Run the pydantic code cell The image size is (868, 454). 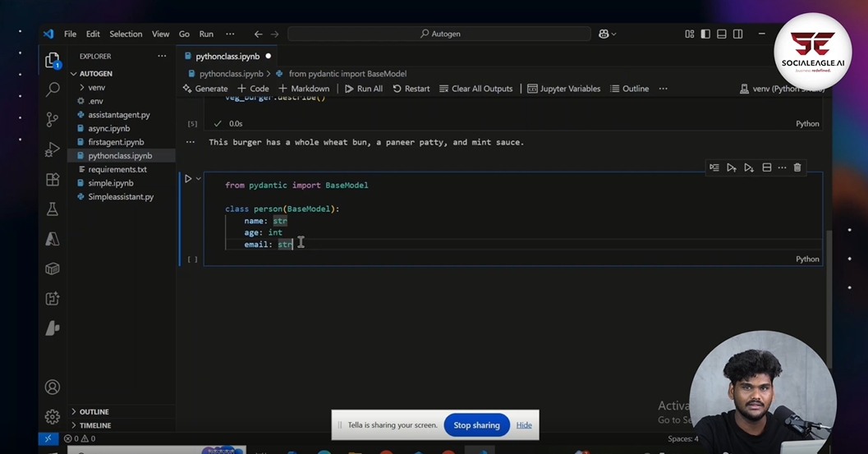click(x=188, y=178)
